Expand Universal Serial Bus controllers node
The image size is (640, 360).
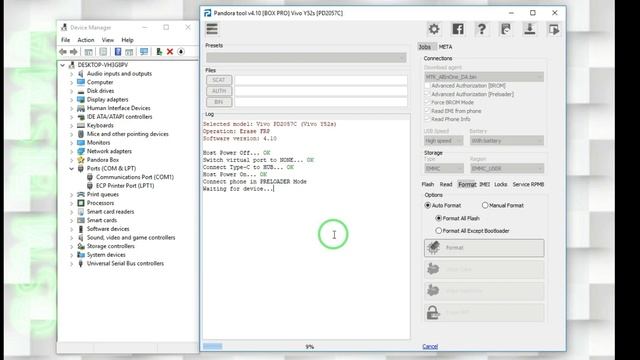tap(71, 264)
